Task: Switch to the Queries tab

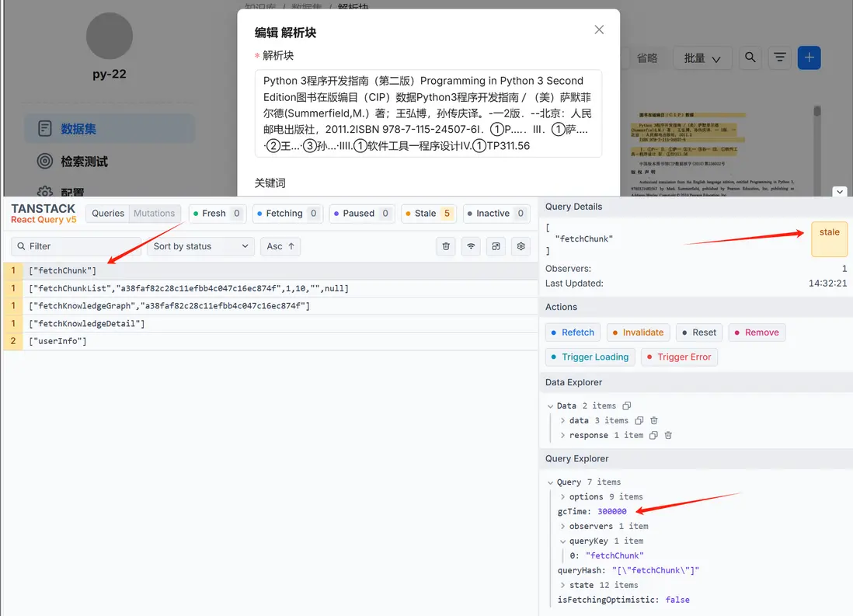Action: [108, 214]
